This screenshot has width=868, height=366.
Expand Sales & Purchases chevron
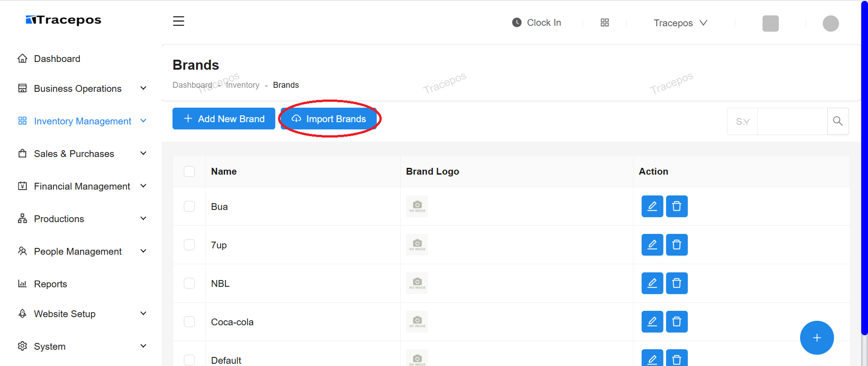coord(143,153)
